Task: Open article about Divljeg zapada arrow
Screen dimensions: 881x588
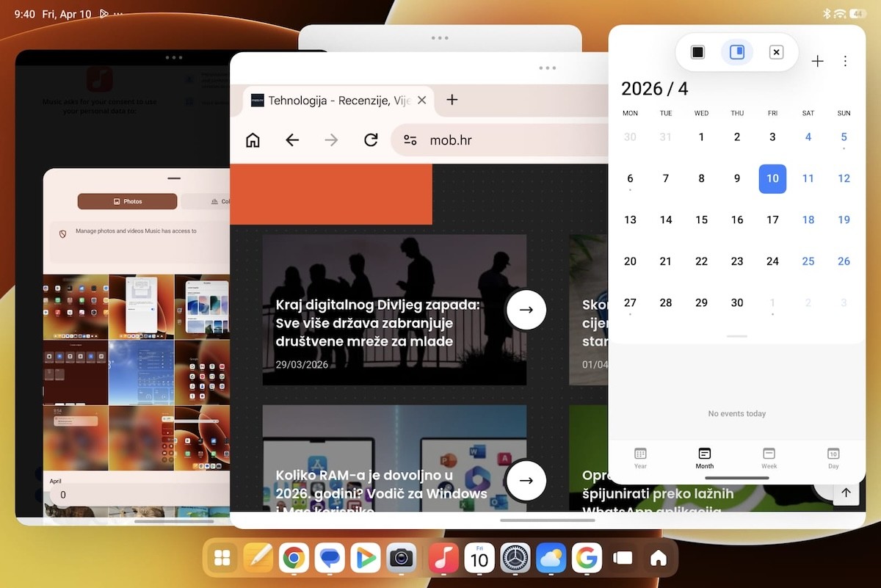Action: click(526, 310)
